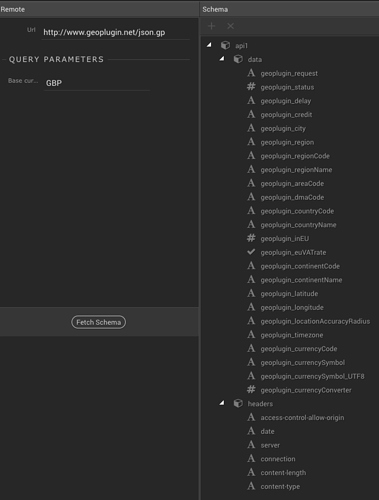The image size is (379, 500).
Task: Select the geoplugin_euVATrate field label
Action: (293, 252)
